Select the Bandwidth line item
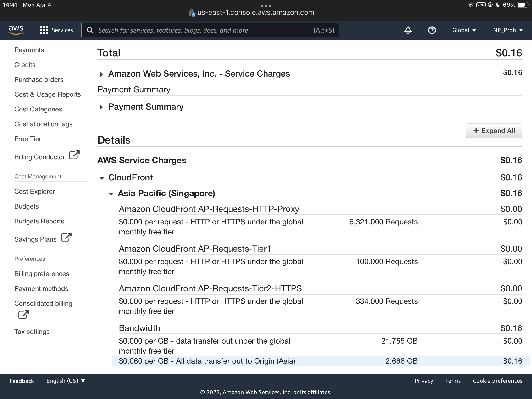Image resolution: width=532 pixels, height=399 pixels. 139,328
